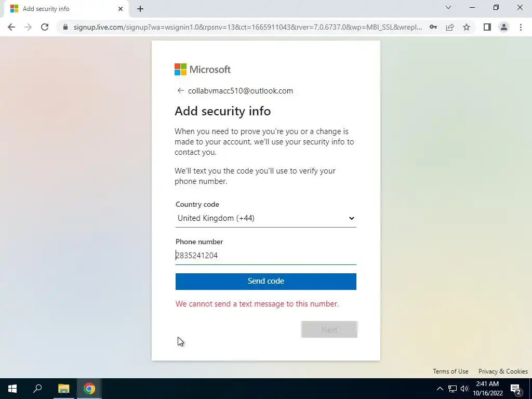Image resolution: width=532 pixels, height=399 pixels.
Task: Click collabvmacc510@outlook.com text
Action: coord(241,91)
